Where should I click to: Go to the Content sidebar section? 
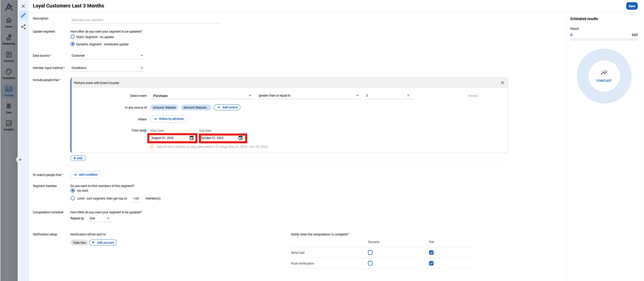tap(9, 57)
